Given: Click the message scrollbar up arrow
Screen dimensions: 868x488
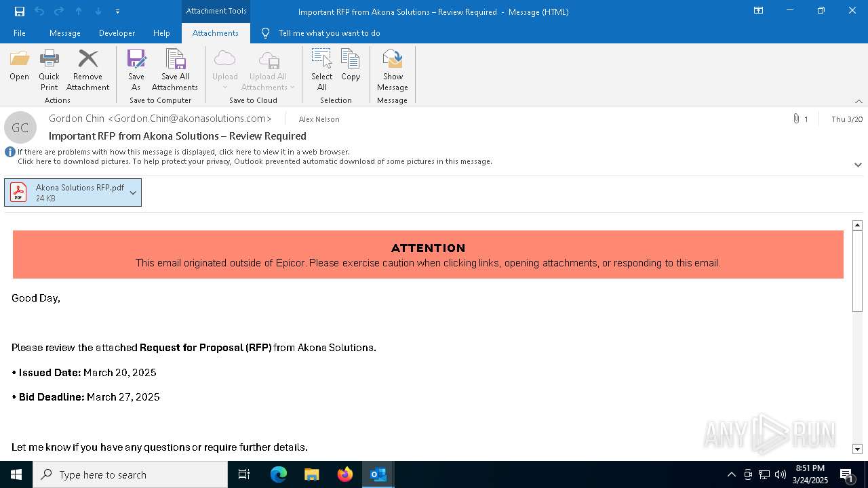Looking at the screenshot, I should click(x=857, y=225).
